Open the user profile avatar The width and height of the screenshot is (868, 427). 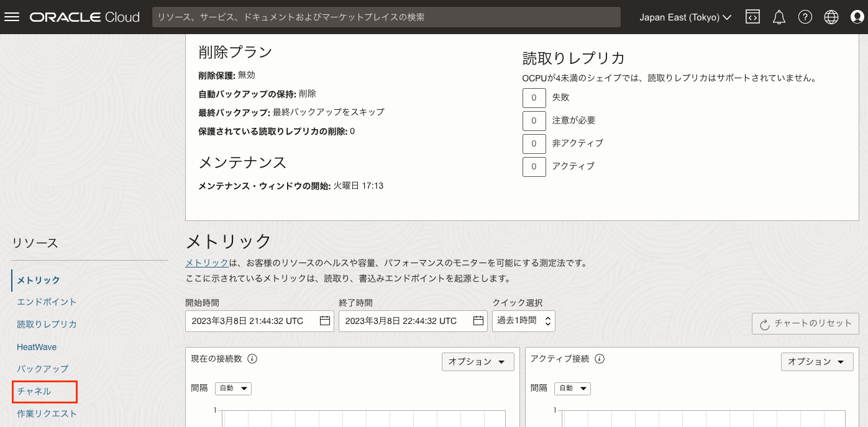(857, 17)
